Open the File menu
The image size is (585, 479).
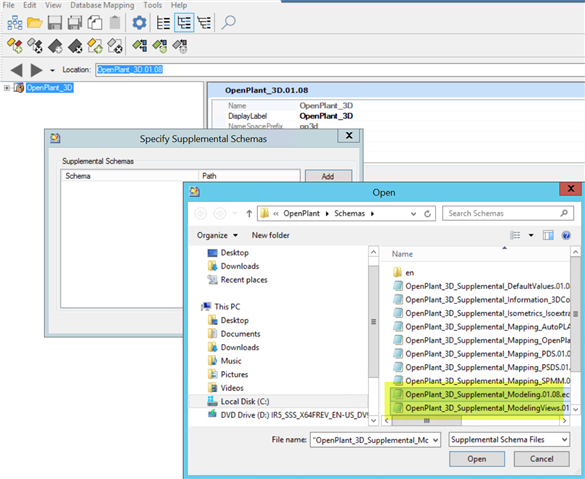tap(8, 5)
